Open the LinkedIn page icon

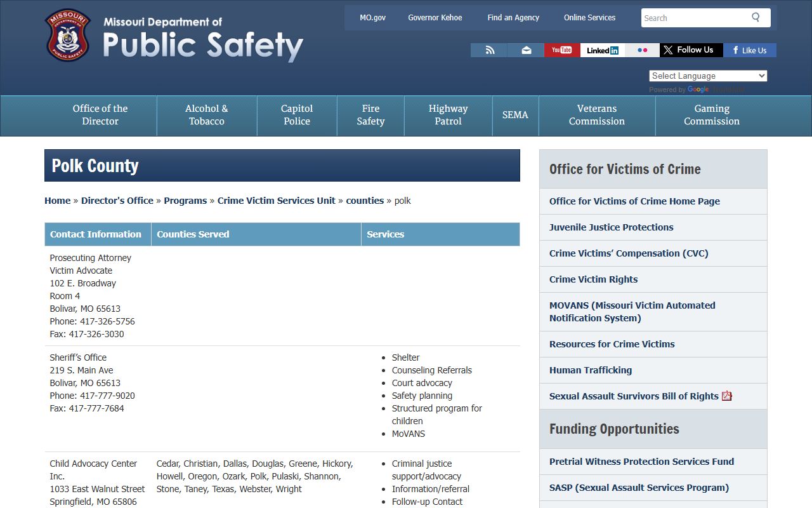602,50
